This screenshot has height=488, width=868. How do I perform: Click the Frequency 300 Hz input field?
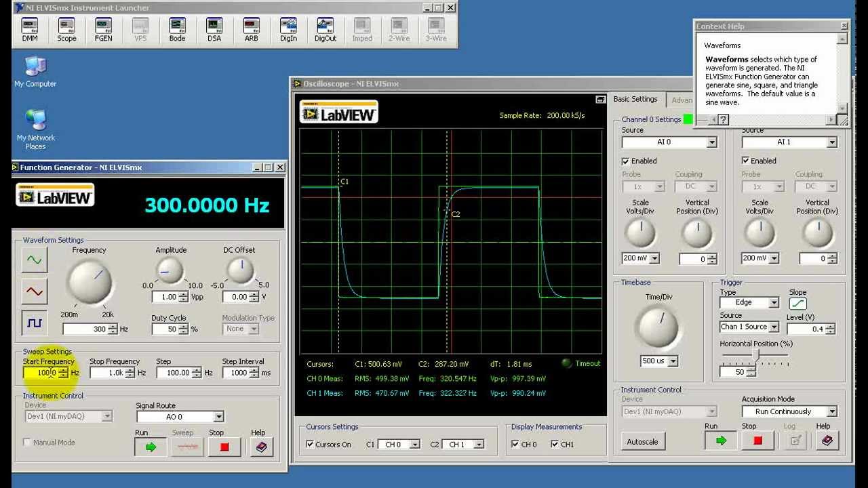(x=85, y=329)
